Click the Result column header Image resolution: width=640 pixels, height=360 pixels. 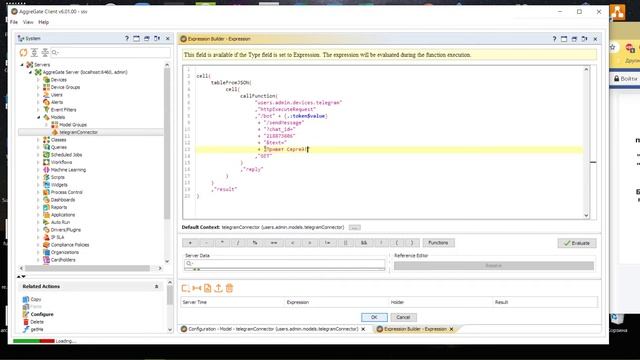point(501,302)
